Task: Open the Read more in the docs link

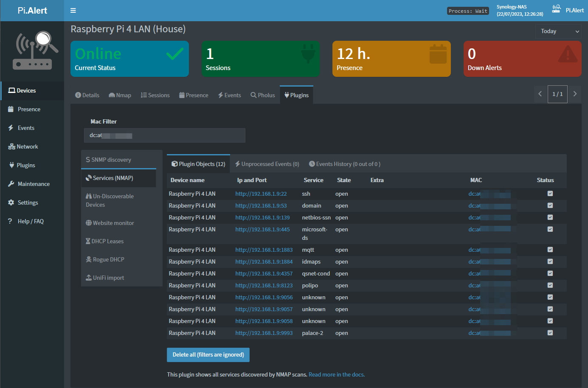Action: pyautogui.click(x=336, y=374)
